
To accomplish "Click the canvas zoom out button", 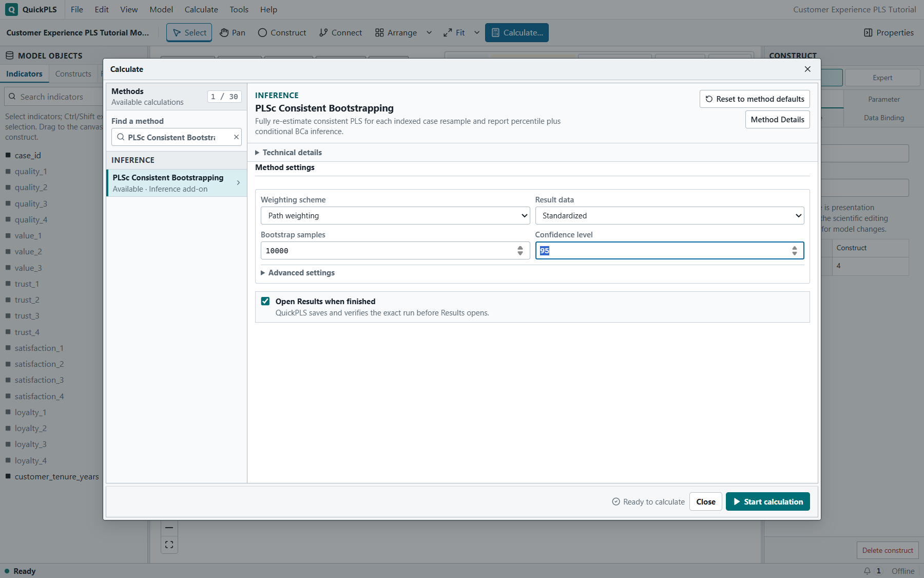I will pyautogui.click(x=169, y=528).
